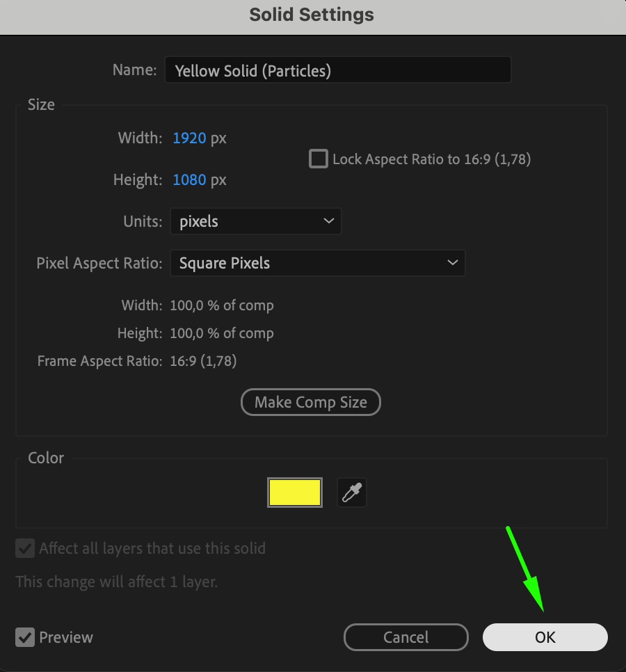Click the Width 100,0 % of comp readout
The width and height of the screenshot is (626, 672).
222,305
